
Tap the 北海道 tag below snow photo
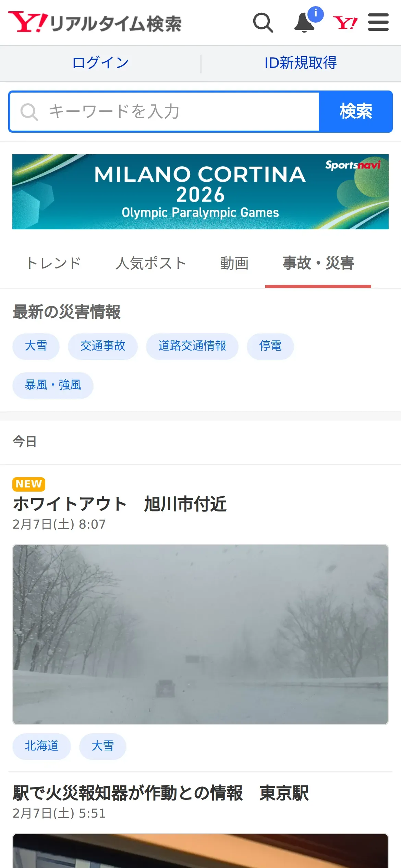coord(42,746)
